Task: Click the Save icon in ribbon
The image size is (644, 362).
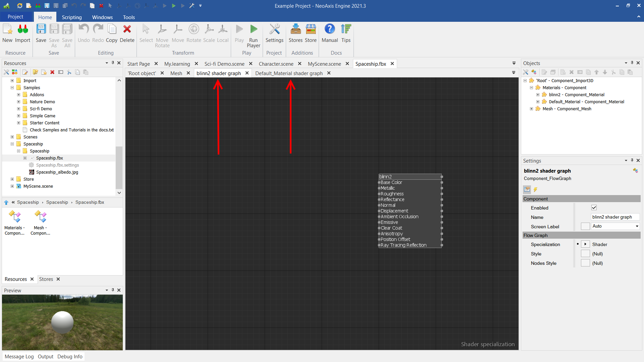Action: click(x=41, y=30)
